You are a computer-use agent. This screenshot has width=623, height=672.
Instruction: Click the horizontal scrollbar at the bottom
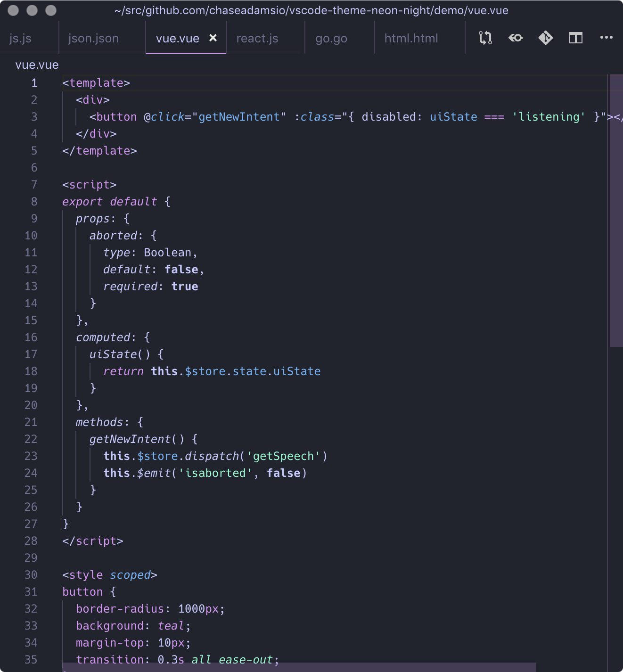pos(299,667)
